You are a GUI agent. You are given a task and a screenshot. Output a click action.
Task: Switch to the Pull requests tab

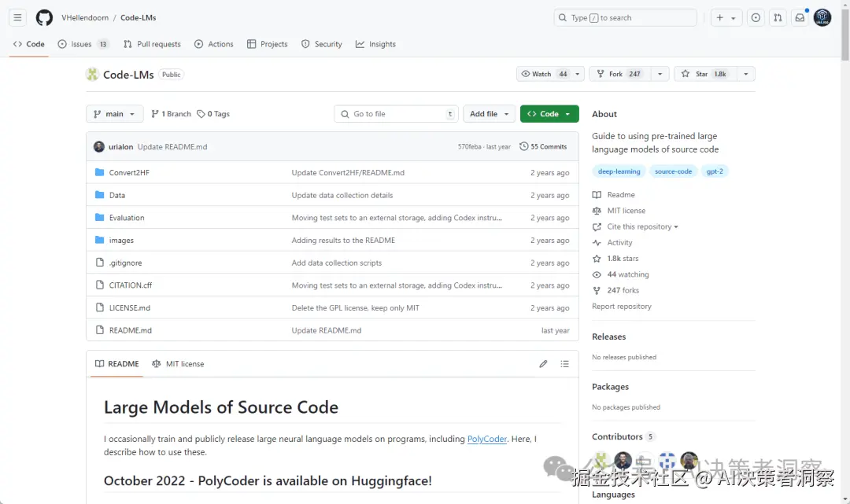(152, 44)
